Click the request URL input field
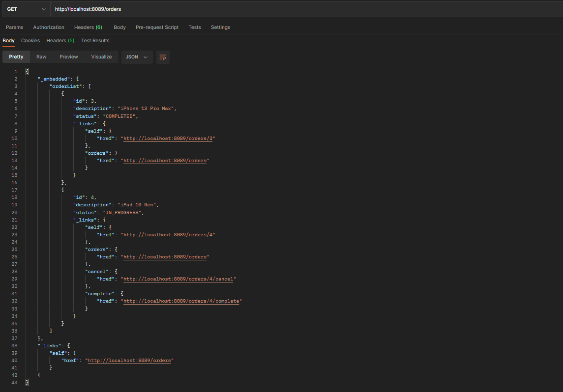This screenshot has height=392, width=563. [307, 9]
